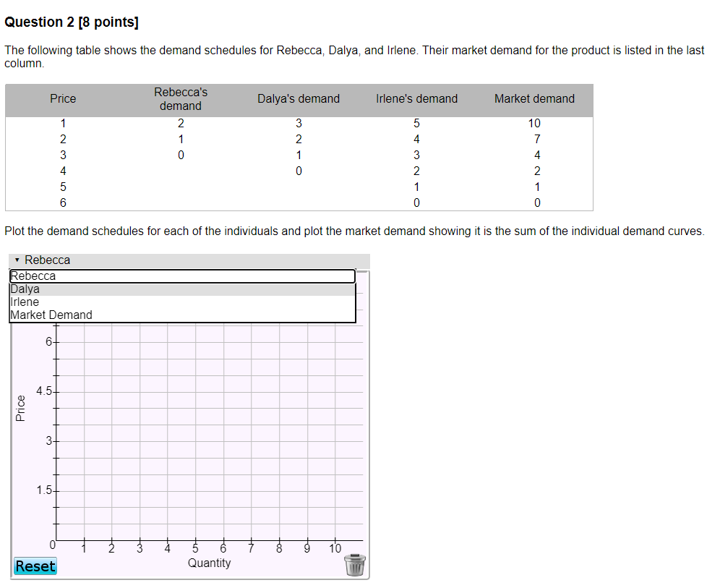The image size is (707, 588).
Task: Click the 'Quantity' axis label
Action: 209,563
